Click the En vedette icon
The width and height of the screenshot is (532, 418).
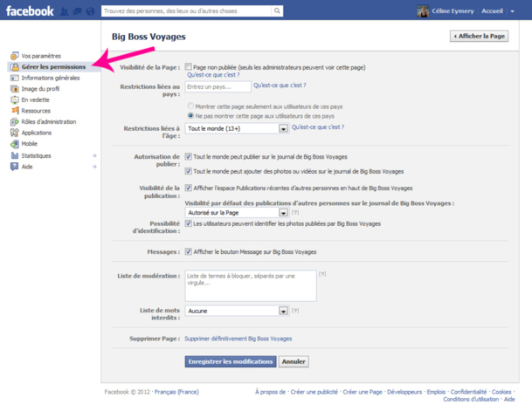pos(15,99)
